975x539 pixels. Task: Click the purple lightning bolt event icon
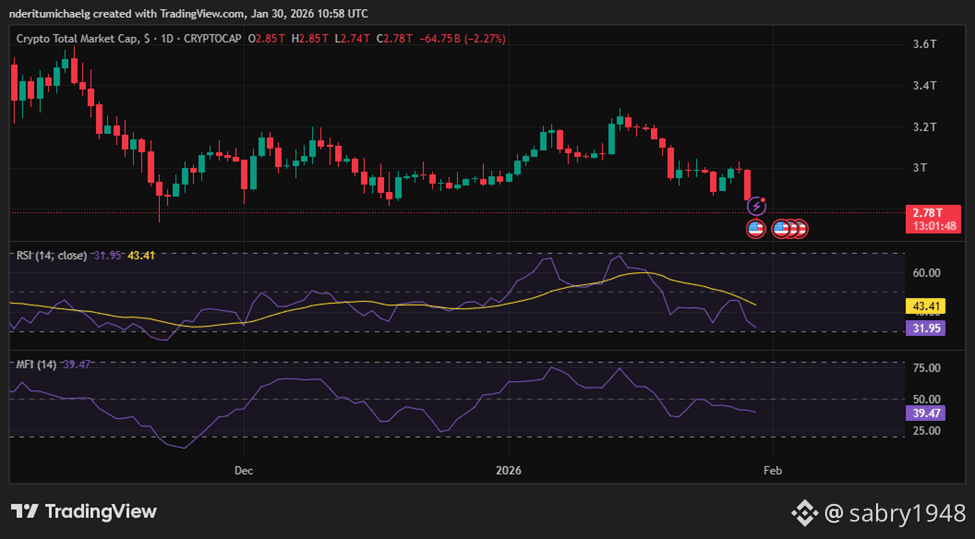[x=756, y=206]
